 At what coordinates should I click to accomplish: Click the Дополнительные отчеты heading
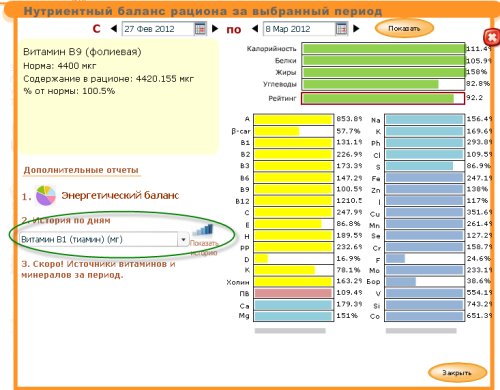coord(81,170)
